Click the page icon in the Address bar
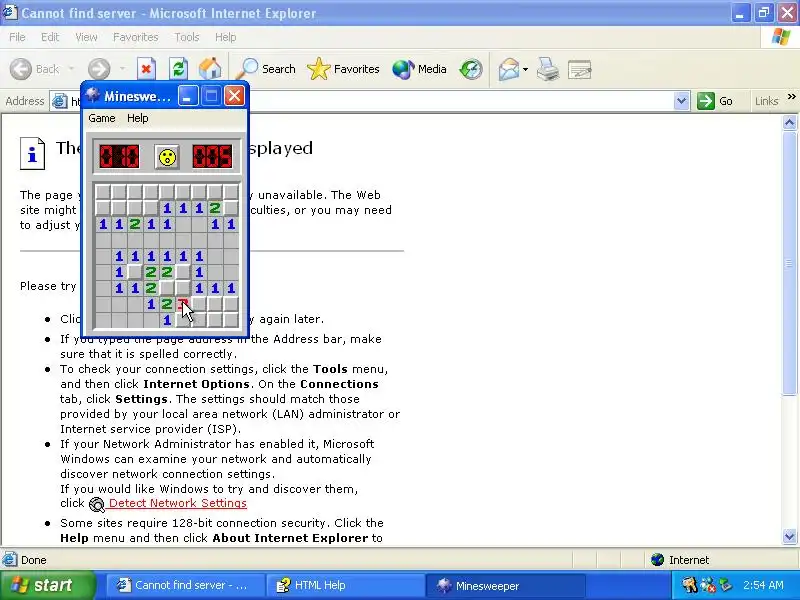800x600 pixels. pos(60,102)
